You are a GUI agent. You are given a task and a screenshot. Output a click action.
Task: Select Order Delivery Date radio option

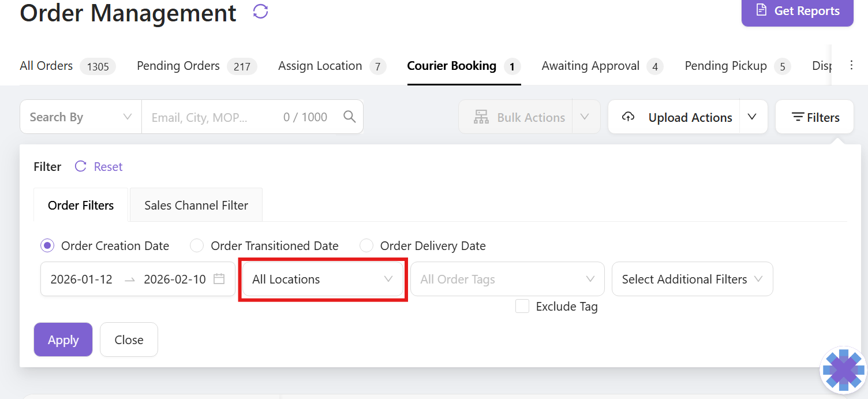[366, 246]
